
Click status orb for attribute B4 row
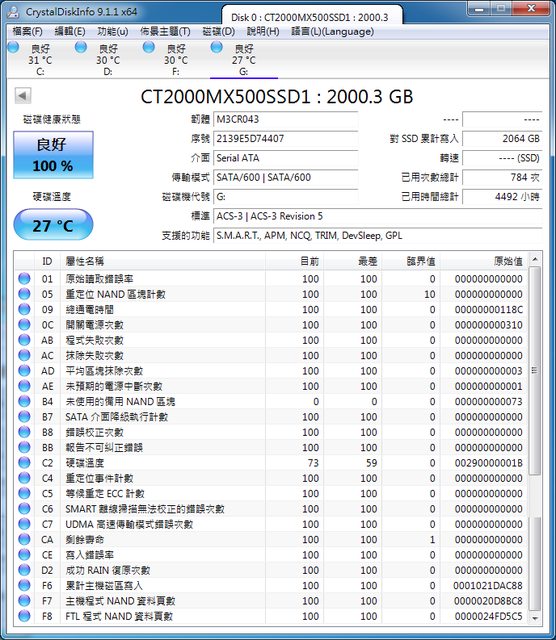click(x=24, y=401)
